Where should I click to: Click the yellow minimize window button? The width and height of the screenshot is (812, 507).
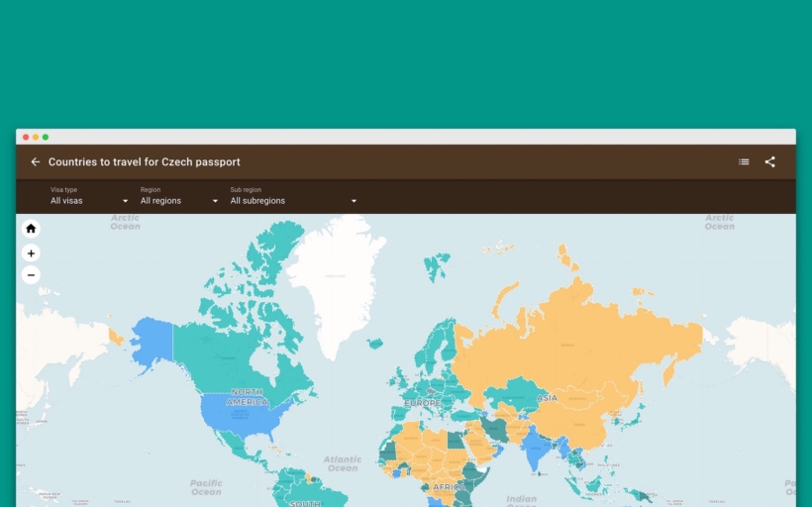[x=36, y=137]
